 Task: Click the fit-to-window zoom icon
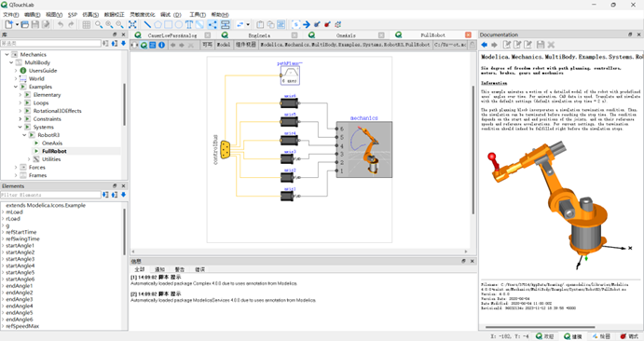pyautogui.click(x=132, y=24)
